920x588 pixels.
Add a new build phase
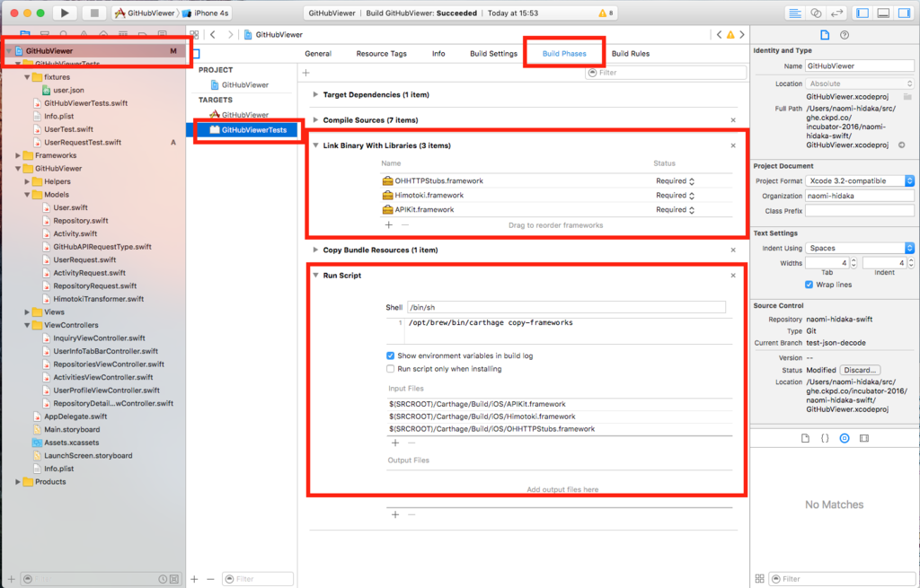click(305, 73)
